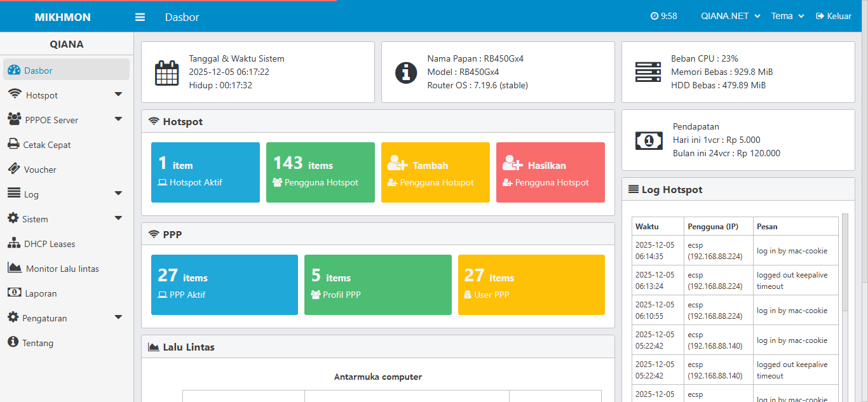Toggle the sidebar with the hamburger icon
Screen dimensions: 868x402
[139, 17]
